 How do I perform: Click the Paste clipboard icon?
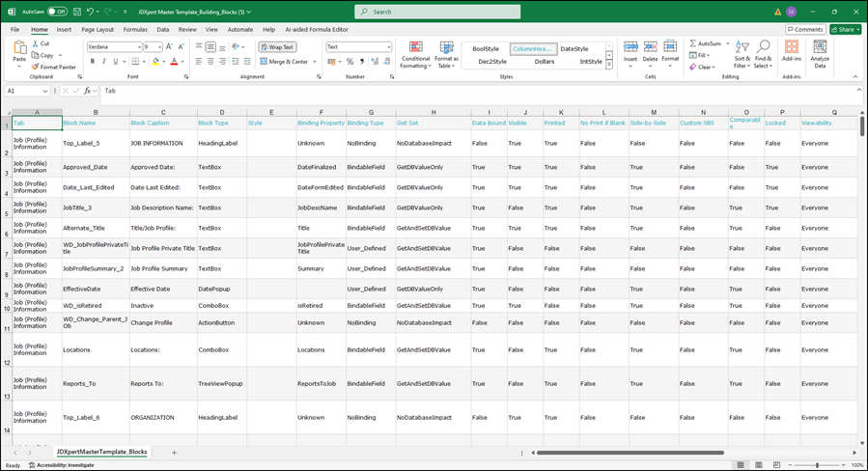tap(19, 48)
